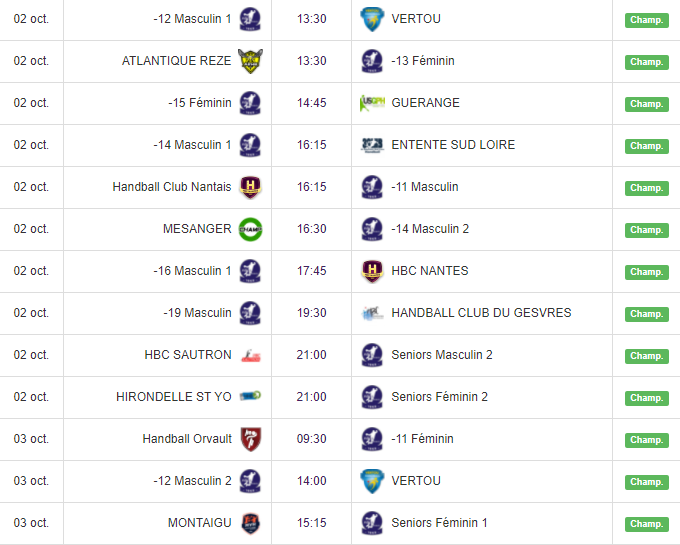The width and height of the screenshot is (680, 545).
Task: Click the Guerande club logo
Action: [372, 103]
